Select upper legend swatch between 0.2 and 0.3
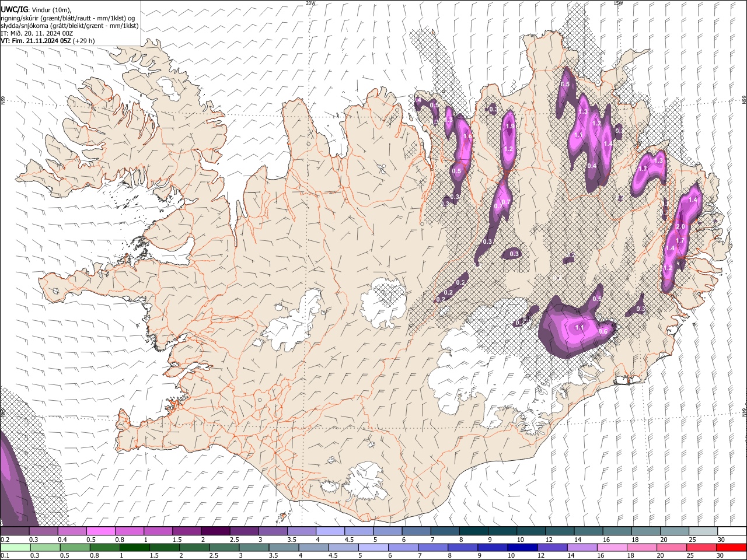This screenshot has width=747, height=560. 15,531
